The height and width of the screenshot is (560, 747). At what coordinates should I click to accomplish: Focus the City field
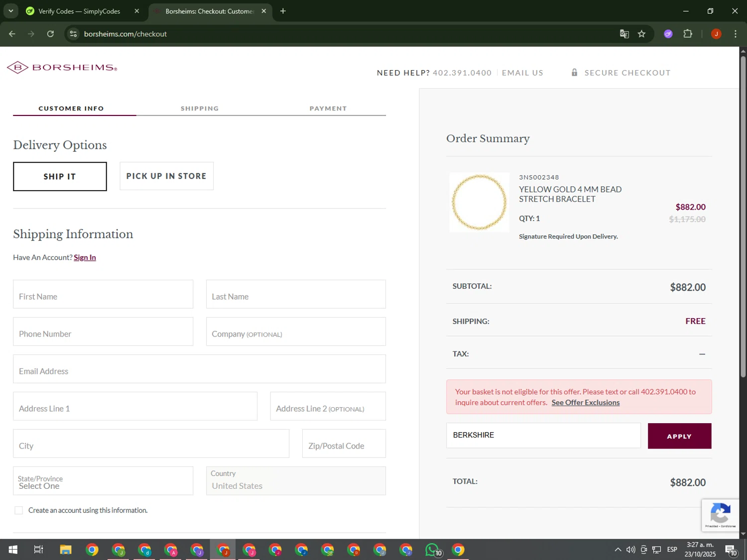pyautogui.click(x=151, y=444)
